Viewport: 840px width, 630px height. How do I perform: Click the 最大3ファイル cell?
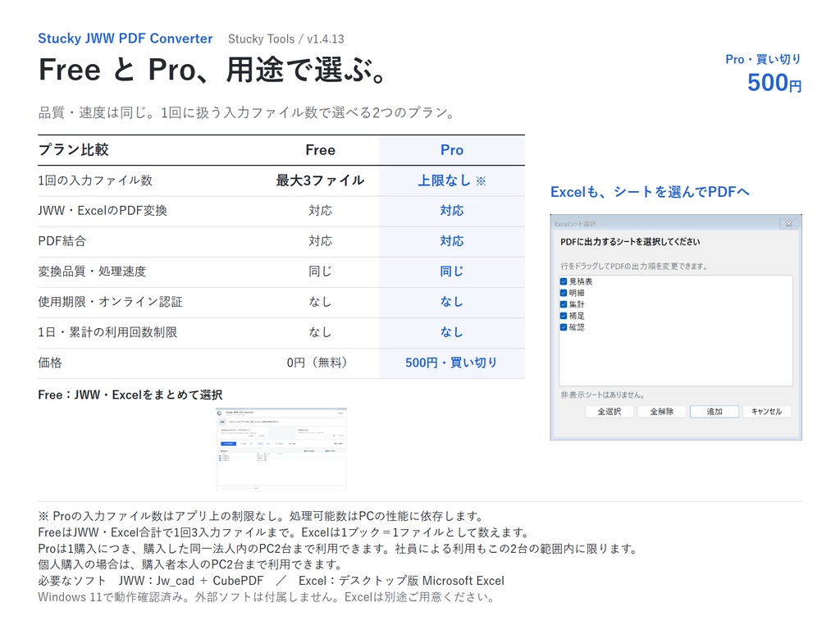coord(321,180)
